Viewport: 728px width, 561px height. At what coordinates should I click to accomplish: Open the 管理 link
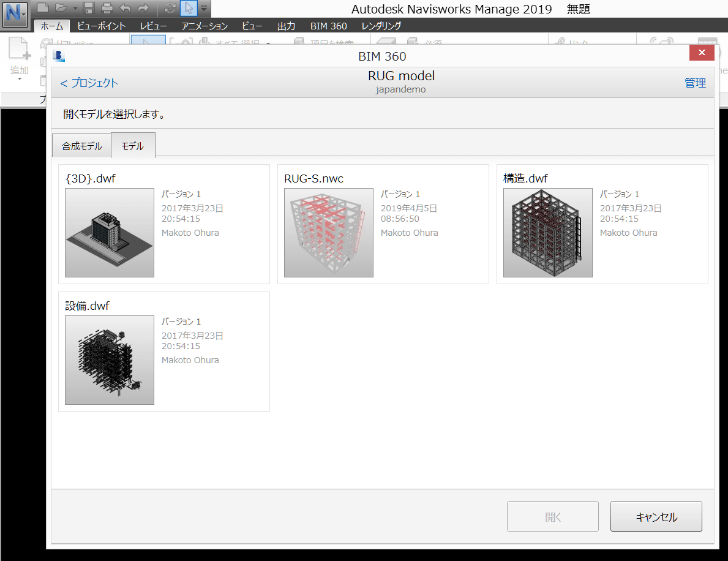pyautogui.click(x=695, y=83)
